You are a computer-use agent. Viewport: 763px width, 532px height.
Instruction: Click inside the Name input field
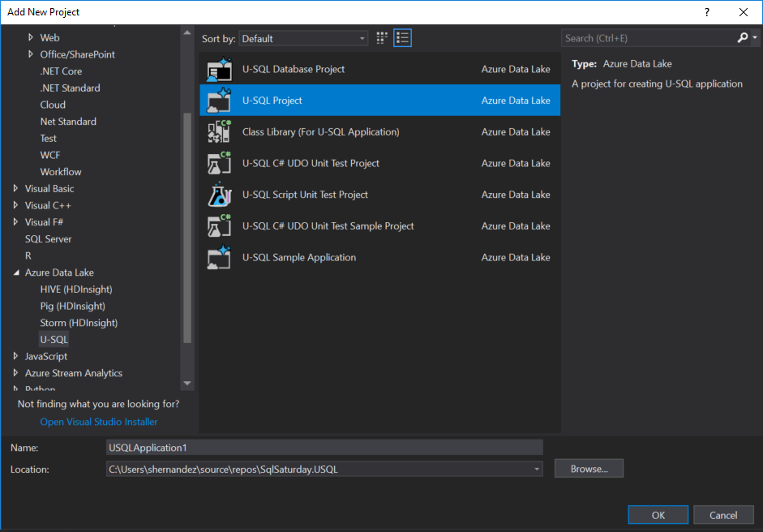click(x=324, y=447)
